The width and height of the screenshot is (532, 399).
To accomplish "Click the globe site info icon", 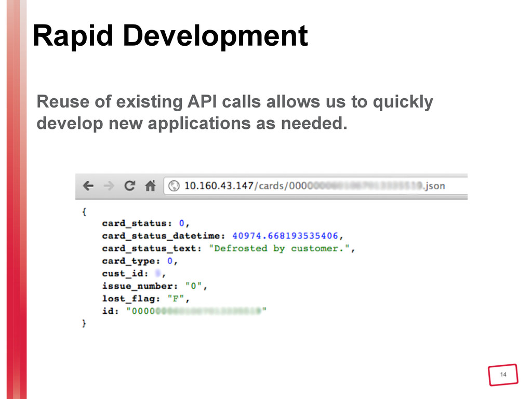I will pyautogui.click(x=174, y=186).
